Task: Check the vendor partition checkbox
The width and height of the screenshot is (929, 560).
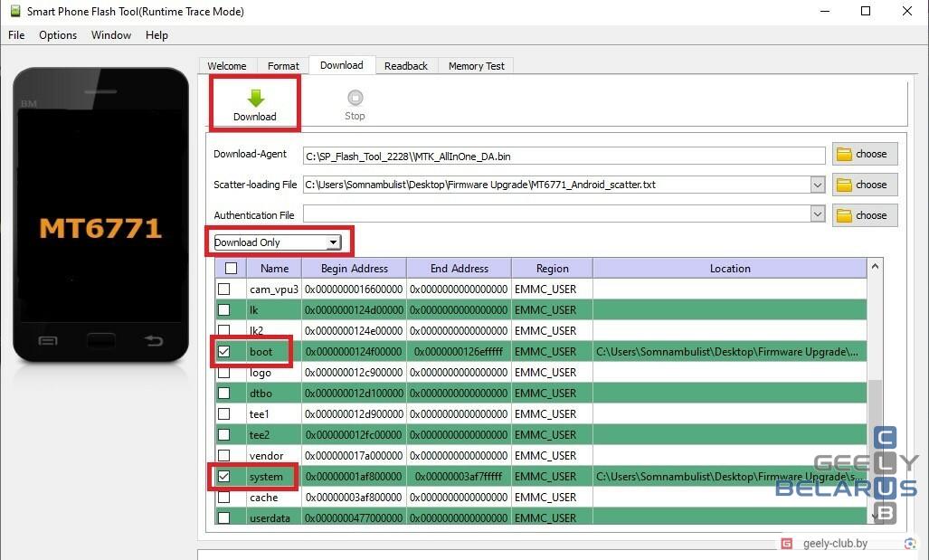Action: tap(224, 455)
